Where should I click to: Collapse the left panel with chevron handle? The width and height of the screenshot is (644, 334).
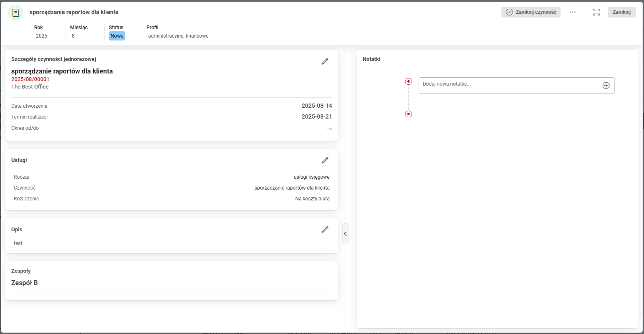coord(345,234)
